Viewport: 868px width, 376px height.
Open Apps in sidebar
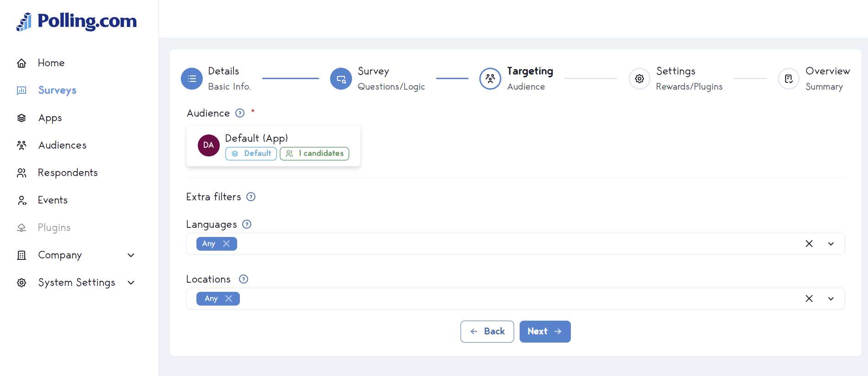pyautogui.click(x=50, y=118)
